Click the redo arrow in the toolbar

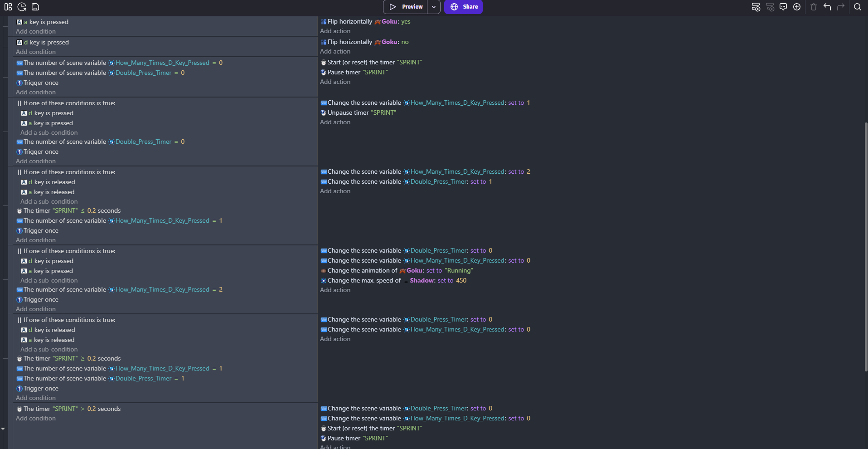pos(841,7)
